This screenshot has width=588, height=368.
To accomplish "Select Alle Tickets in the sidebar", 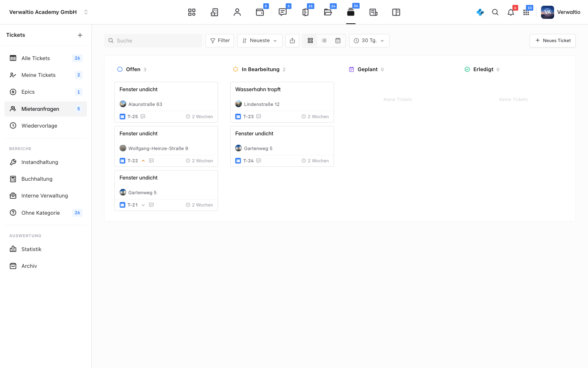I will click(46, 58).
